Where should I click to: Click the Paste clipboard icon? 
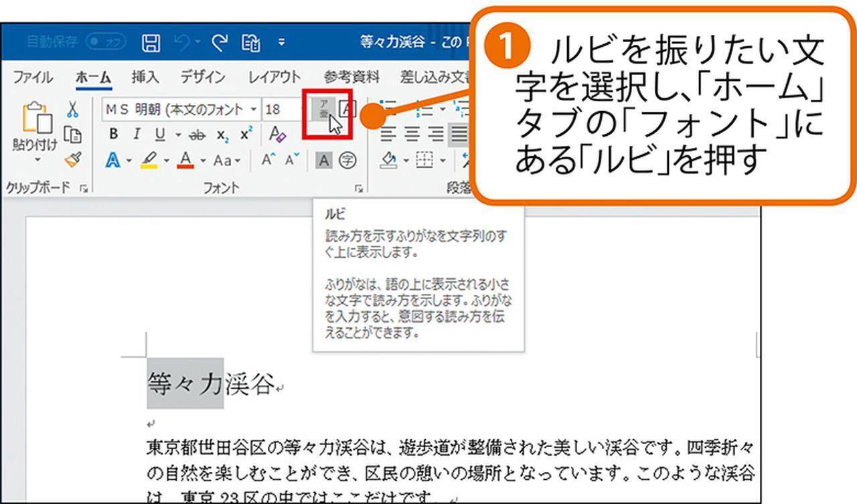click(x=37, y=118)
